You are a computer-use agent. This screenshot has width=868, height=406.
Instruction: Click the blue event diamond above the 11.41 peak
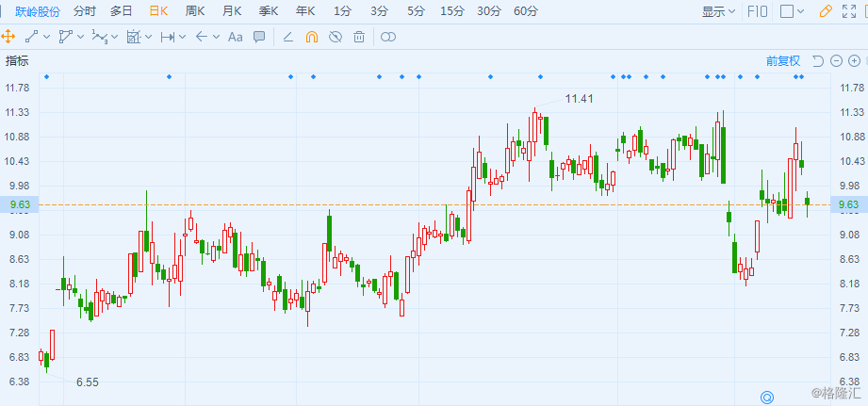(x=540, y=76)
